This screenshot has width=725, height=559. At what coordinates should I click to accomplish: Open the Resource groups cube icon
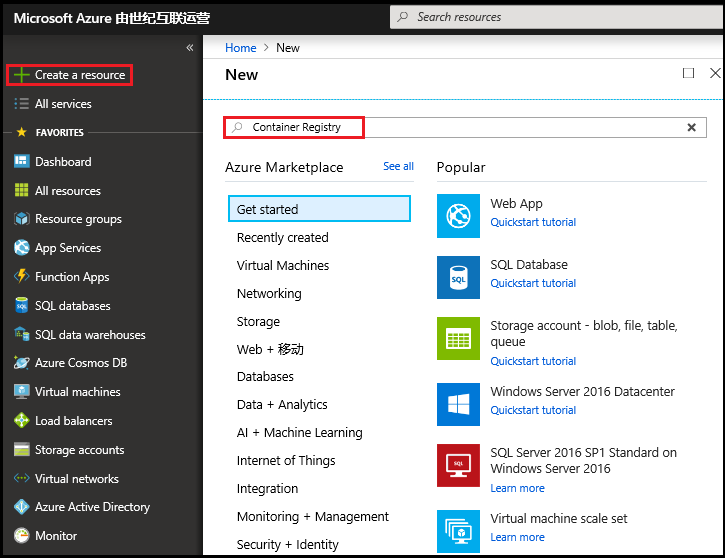[x=21, y=219]
